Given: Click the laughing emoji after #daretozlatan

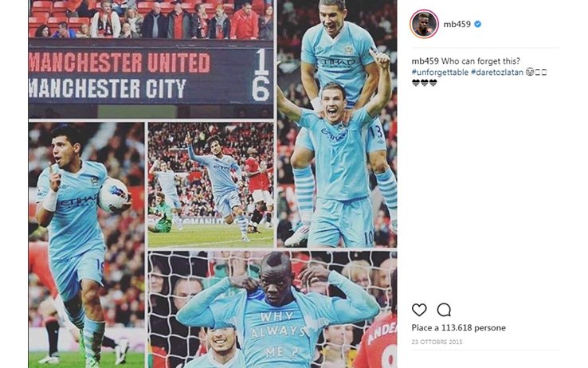Looking at the screenshot, I should (x=530, y=72).
